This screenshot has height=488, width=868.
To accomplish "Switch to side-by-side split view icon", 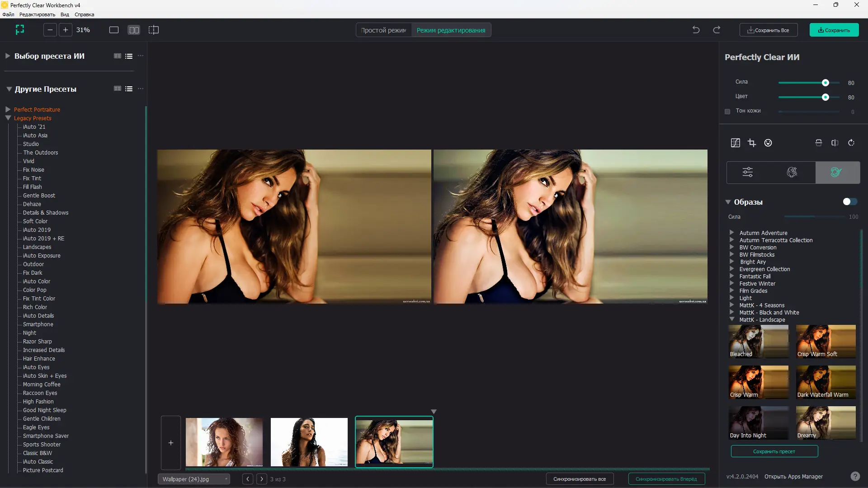I will pos(134,30).
